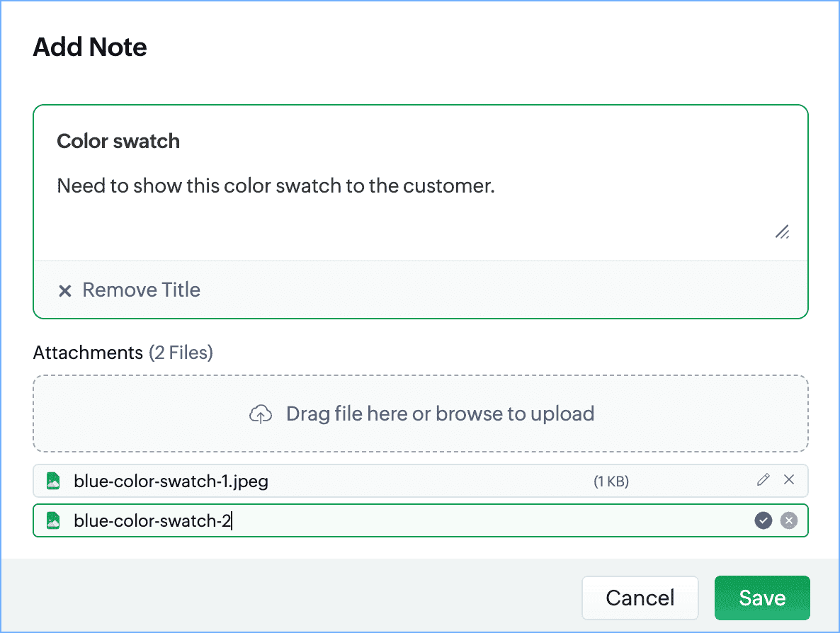Click the pencil icon to rename blue-color-swatch-1.jpeg
The width and height of the screenshot is (840, 633).
(763, 480)
